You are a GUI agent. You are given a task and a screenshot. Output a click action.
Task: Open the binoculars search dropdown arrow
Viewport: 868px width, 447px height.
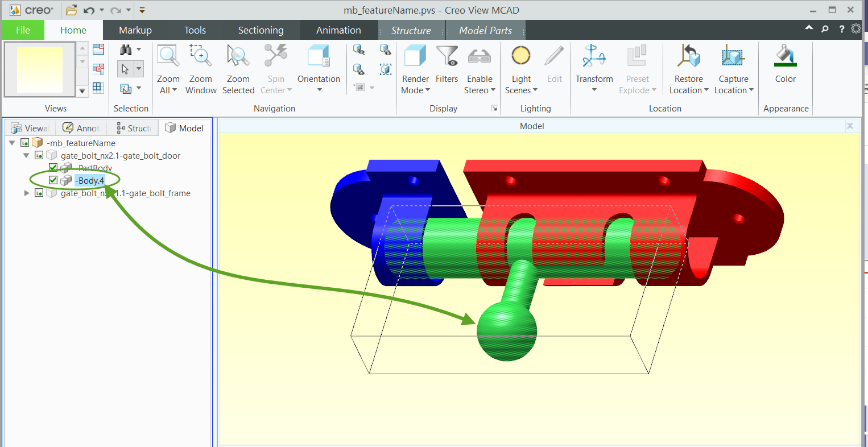click(x=139, y=49)
